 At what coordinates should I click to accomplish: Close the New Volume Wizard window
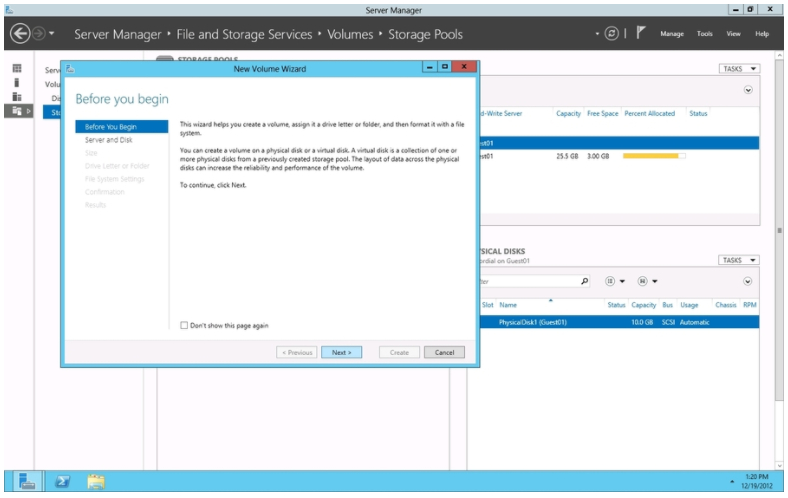464,67
